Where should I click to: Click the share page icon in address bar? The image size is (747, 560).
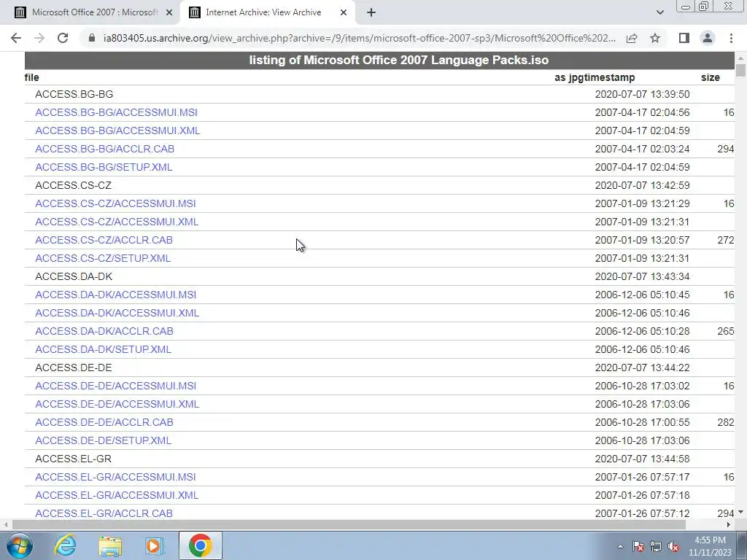(x=632, y=38)
